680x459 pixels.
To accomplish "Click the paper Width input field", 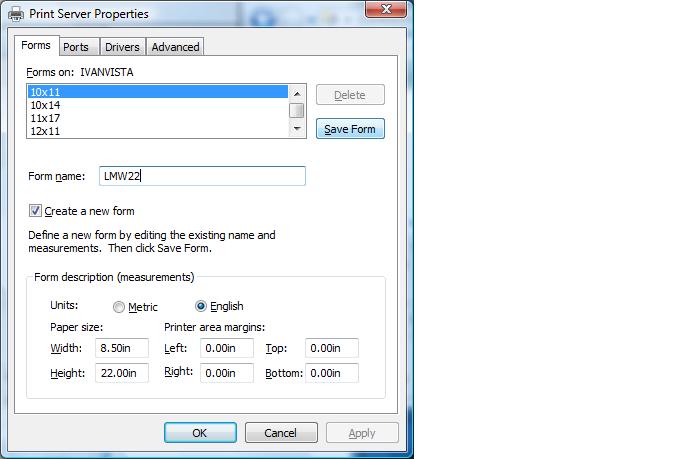I will pyautogui.click(x=121, y=348).
